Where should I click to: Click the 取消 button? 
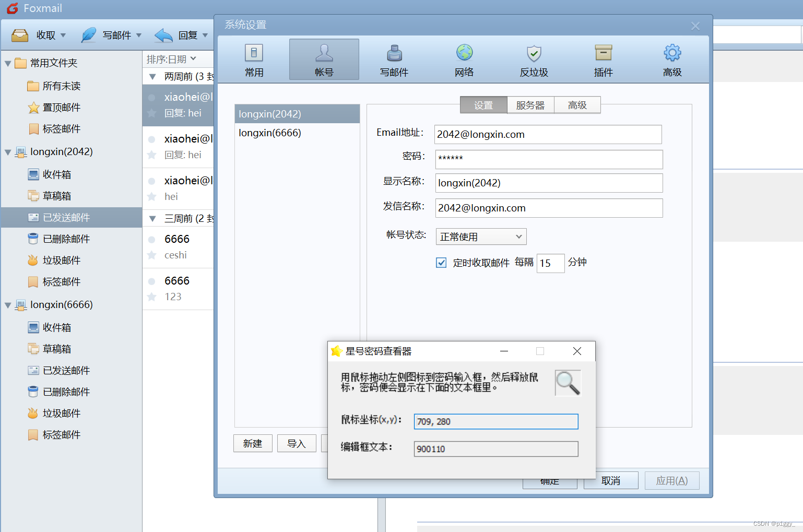coord(611,480)
